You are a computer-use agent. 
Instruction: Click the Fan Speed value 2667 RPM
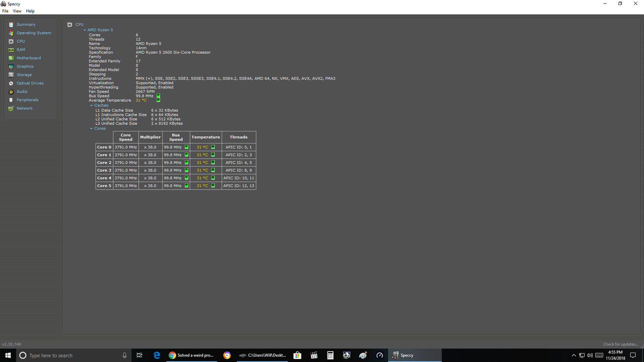tap(145, 92)
